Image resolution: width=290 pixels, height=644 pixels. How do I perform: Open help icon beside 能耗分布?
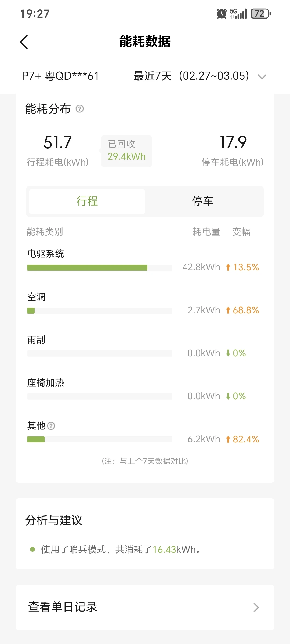[x=80, y=109]
